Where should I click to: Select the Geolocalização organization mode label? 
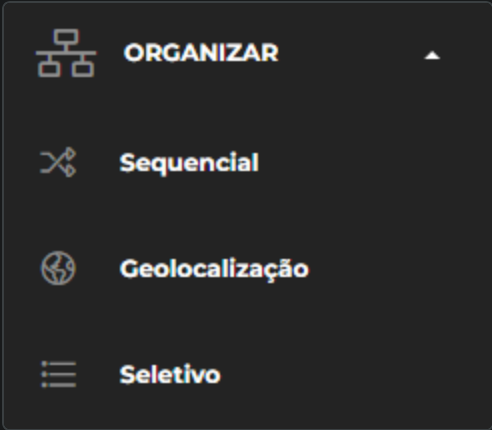click(x=214, y=269)
